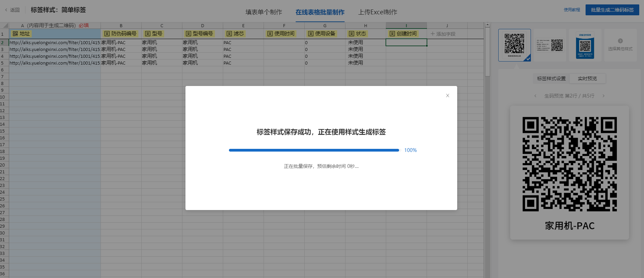Select the PAC cell in row 5
This screenshot has width=644, height=278.
243,63
